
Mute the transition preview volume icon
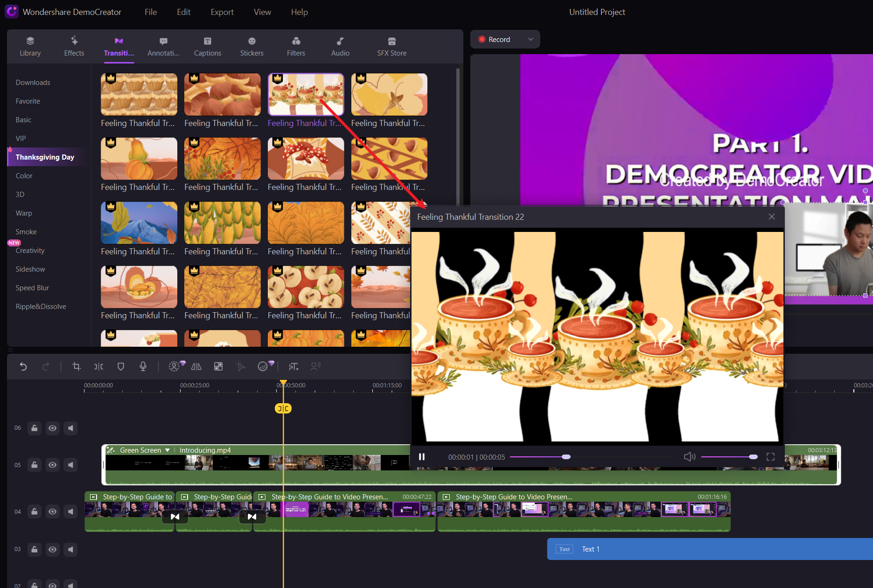coord(689,457)
